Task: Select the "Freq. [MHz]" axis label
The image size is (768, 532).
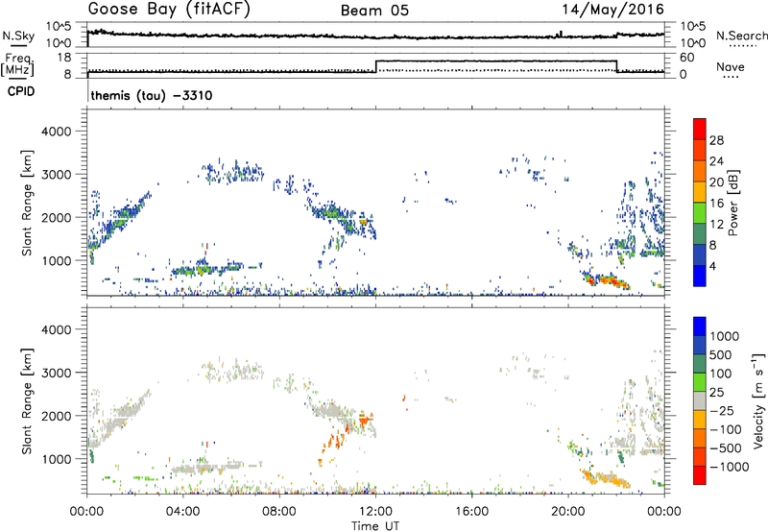Action: (19, 65)
